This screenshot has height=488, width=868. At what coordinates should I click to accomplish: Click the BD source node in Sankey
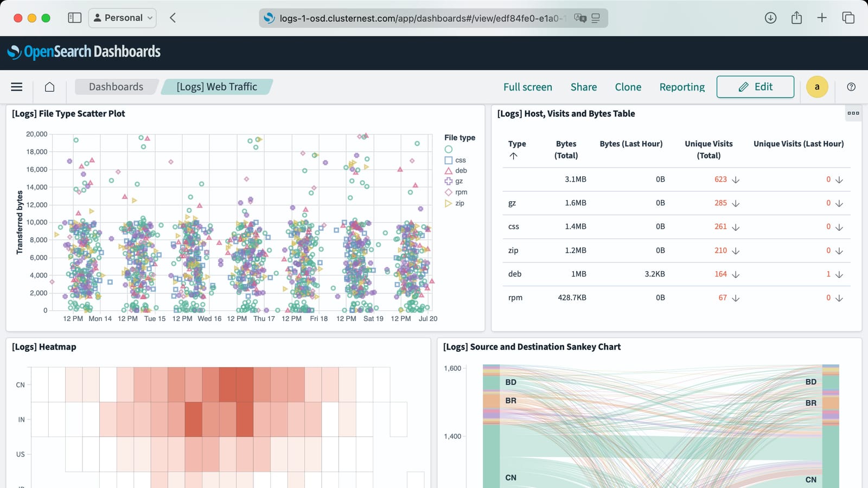pyautogui.click(x=492, y=382)
